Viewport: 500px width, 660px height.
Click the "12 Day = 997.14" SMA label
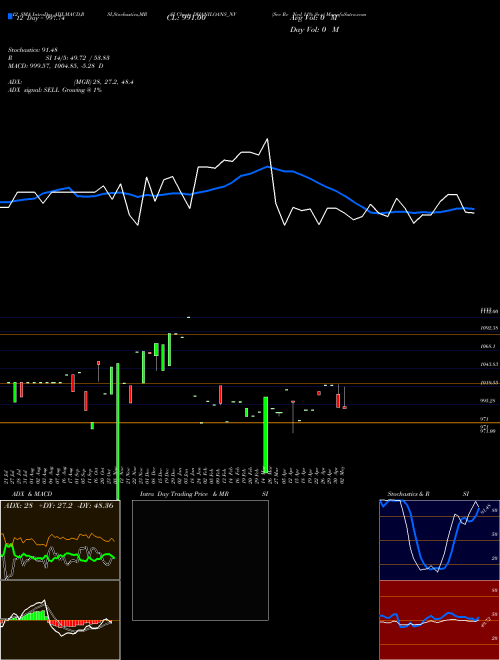[x=39, y=18]
